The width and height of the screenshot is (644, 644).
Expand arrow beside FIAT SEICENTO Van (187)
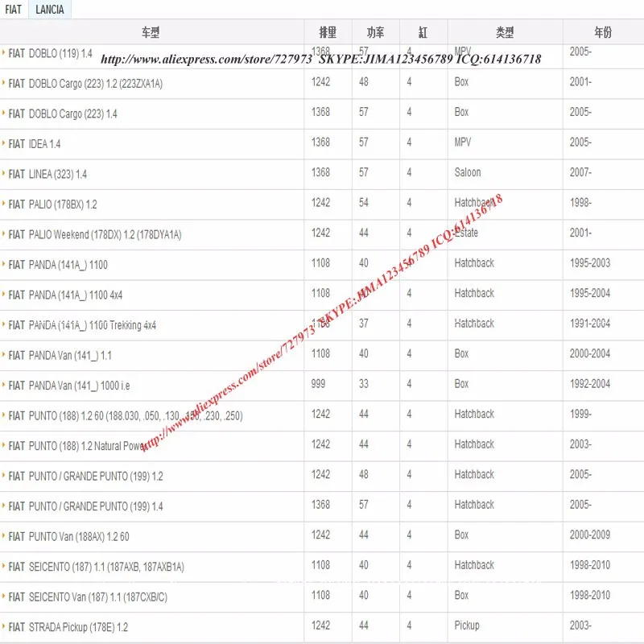[3, 596]
